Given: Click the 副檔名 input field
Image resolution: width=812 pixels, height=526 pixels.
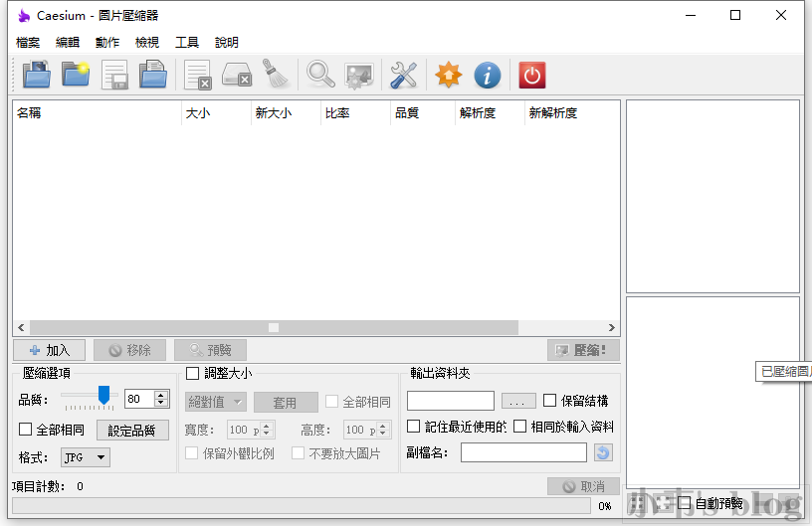Looking at the screenshot, I should (523, 452).
